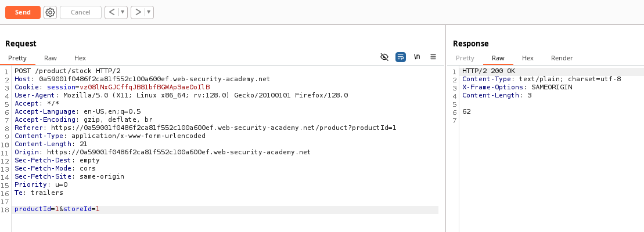
Task: Open the response Hex tab
Action: pyautogui.click(x=528, y=58)
